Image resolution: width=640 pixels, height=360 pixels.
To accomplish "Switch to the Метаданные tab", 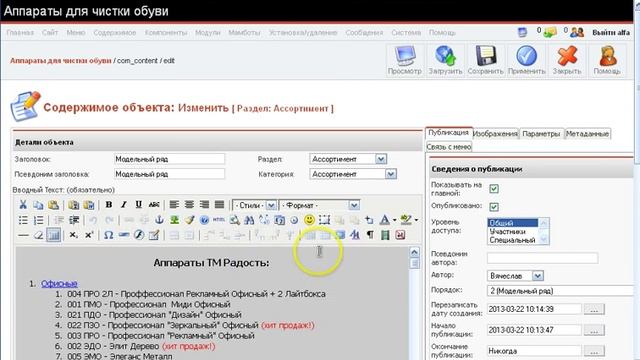I will point(587,134).
